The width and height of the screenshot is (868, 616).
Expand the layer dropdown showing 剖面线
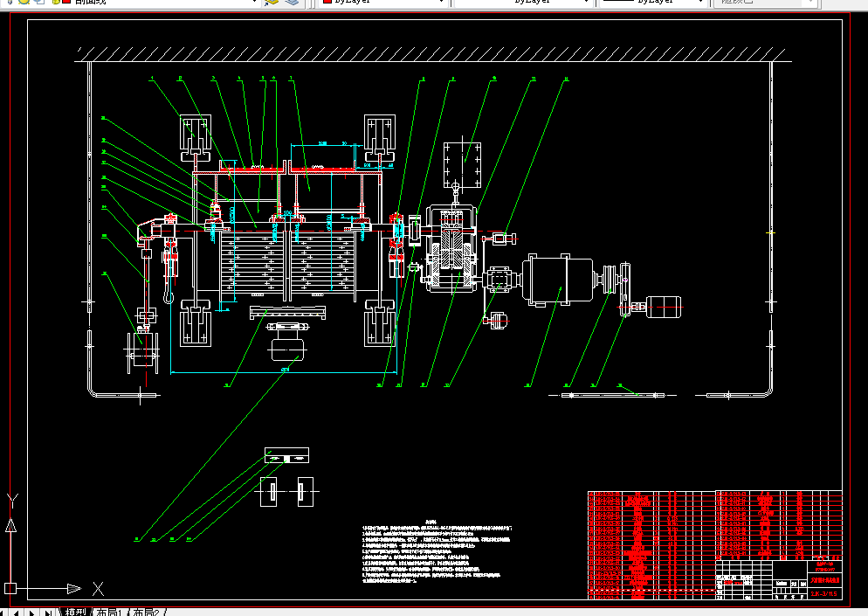(x=254, y=3)
